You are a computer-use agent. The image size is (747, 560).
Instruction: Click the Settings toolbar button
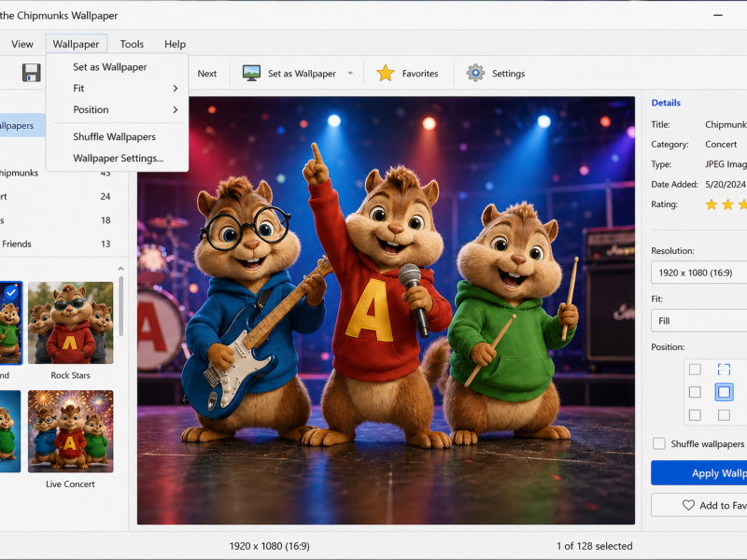[x=496, y=74]
